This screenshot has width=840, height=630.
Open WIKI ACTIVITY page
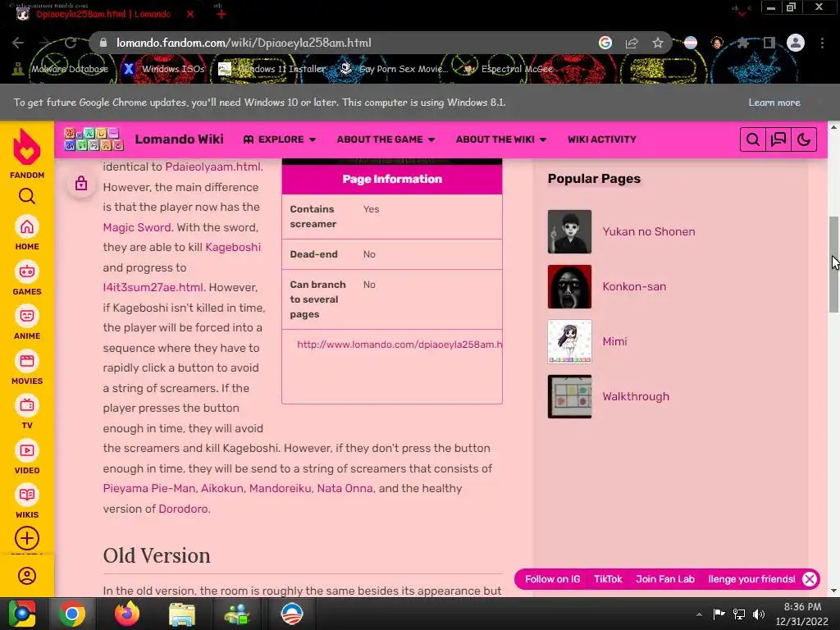601,139
